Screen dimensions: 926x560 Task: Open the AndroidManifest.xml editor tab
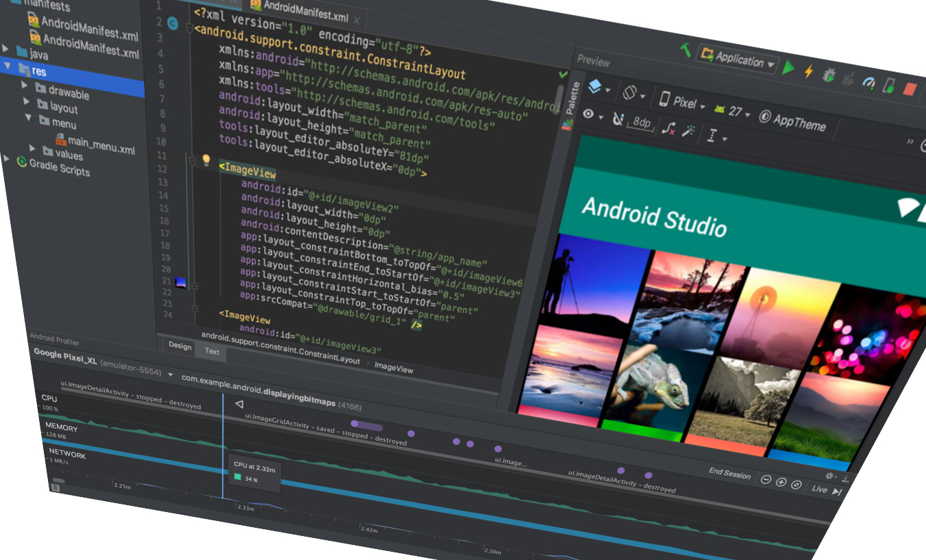point(302,5)
